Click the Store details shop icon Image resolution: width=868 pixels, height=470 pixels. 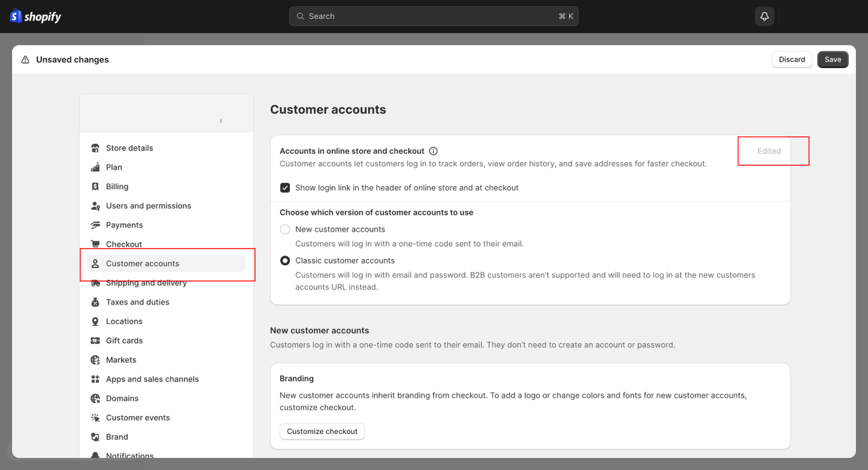(x=95, y=148)
